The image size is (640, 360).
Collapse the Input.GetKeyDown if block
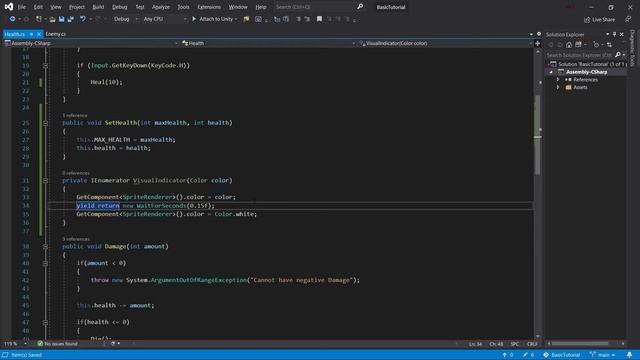click(x=45, y=65)
